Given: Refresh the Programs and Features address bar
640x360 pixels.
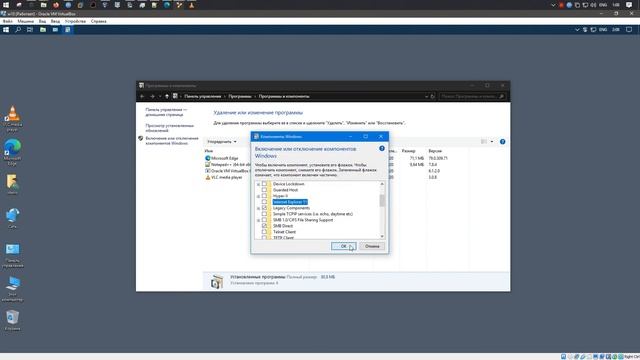Looking at the screenshot, I should tap(433, 96).
